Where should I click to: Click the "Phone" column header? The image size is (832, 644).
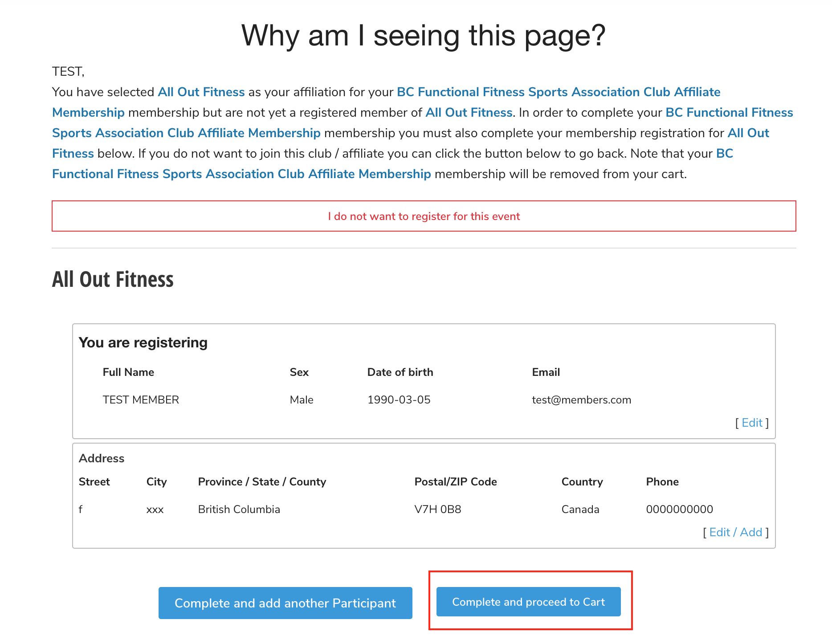coord(662,482)
